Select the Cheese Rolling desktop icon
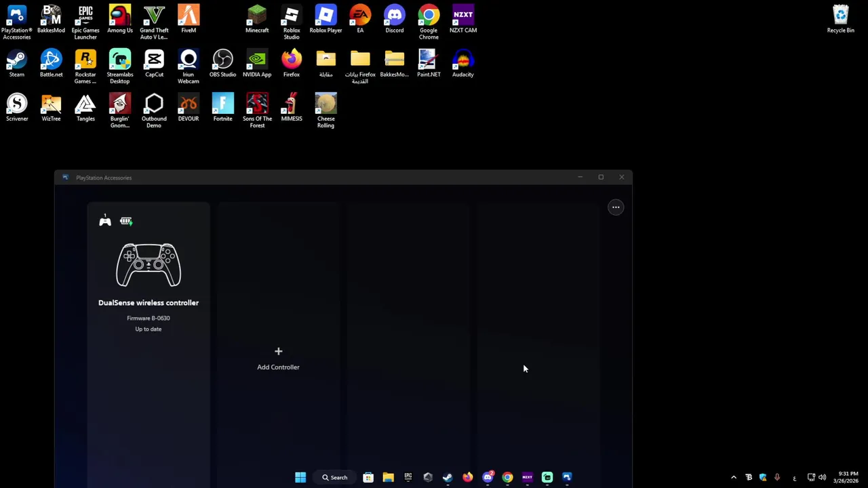This screenshot has width=868, height=488. tap(325, 110)
